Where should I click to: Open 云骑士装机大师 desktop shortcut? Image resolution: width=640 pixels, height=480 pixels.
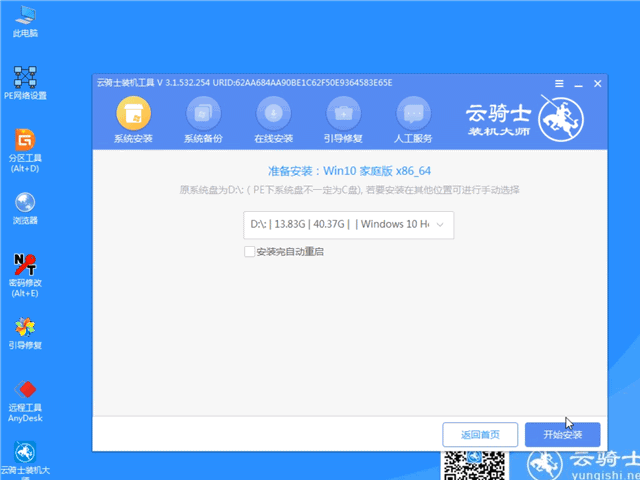pos(25,460)
